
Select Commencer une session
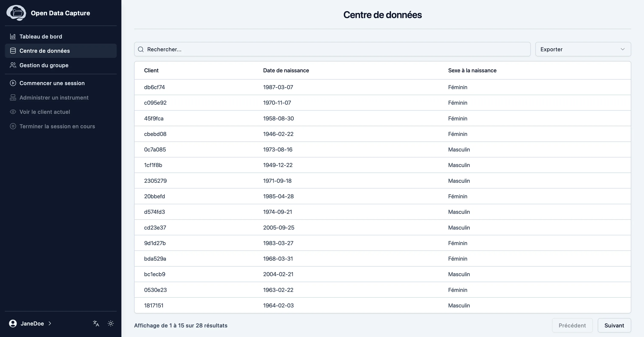coord(61,83)
